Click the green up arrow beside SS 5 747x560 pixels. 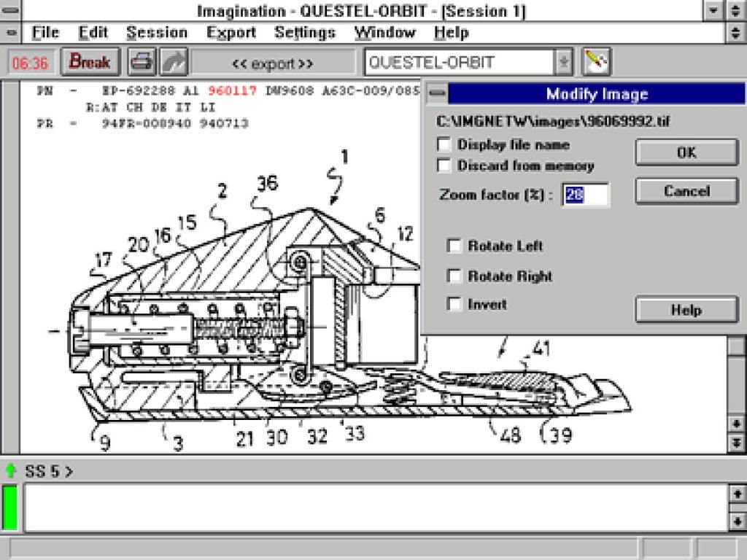11,470
